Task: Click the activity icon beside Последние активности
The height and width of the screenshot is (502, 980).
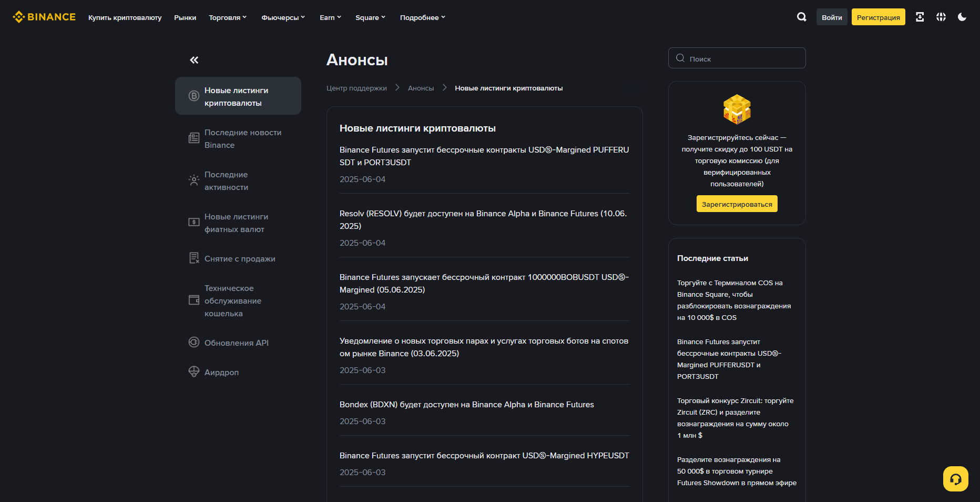Action: click(194, 180)
